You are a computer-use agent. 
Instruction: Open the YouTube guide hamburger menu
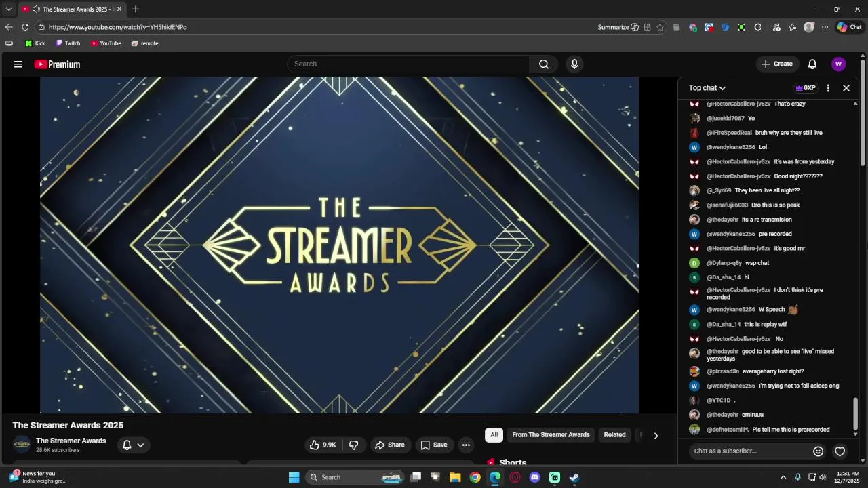(x=18, y=64)
